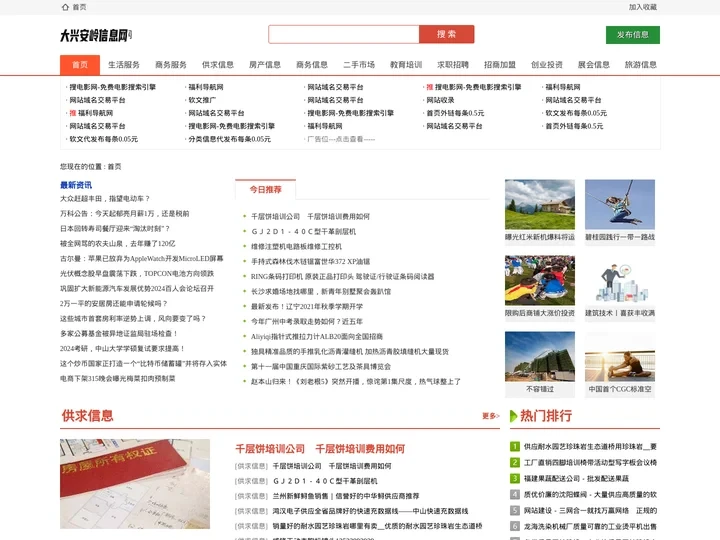Open listing 兰州新鲜鲟鱼销售

point(345,496)
